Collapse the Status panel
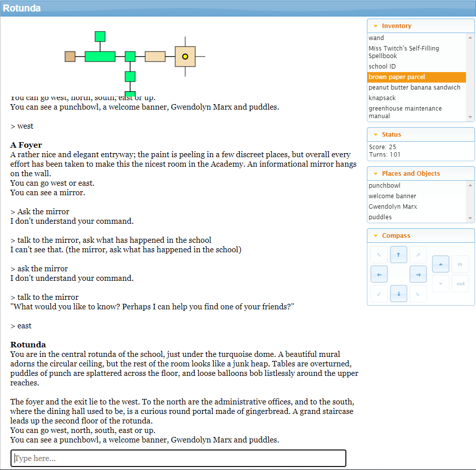This screenshot has height=470, width=476. pos(375,135)
